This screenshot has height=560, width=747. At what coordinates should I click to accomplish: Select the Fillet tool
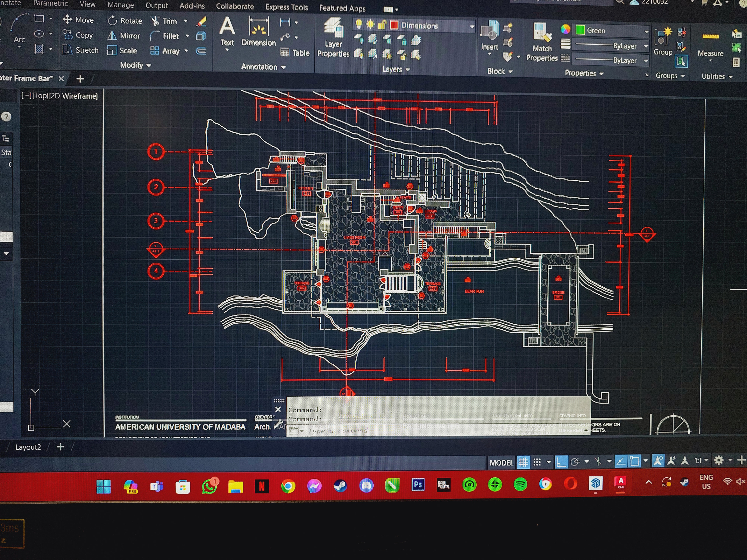click(164, 36)
